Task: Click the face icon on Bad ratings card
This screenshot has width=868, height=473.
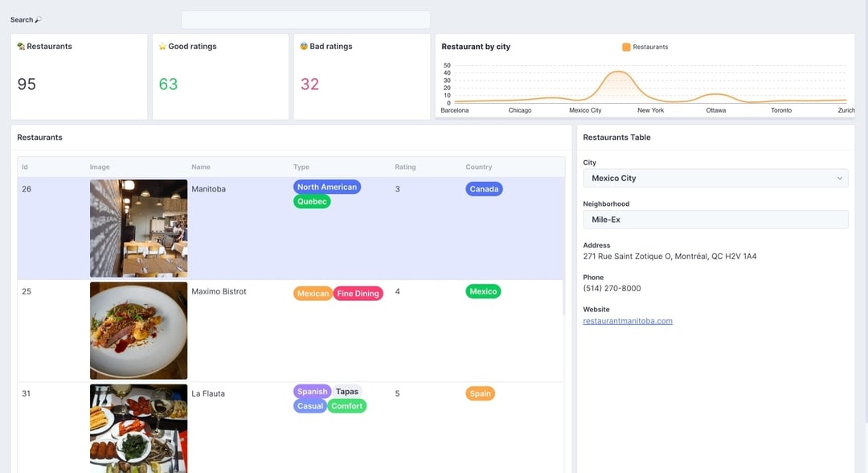Action: click(301, 46)
